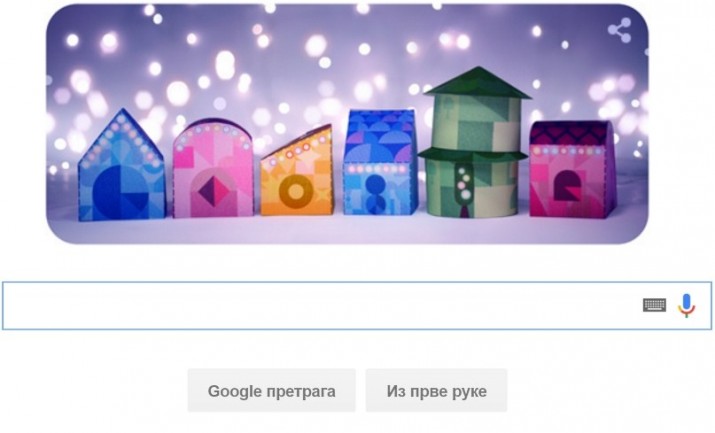Click the share icon on the doodle
Image resolution: width=715 pixels, height=433 pixels.
point(620,30)
